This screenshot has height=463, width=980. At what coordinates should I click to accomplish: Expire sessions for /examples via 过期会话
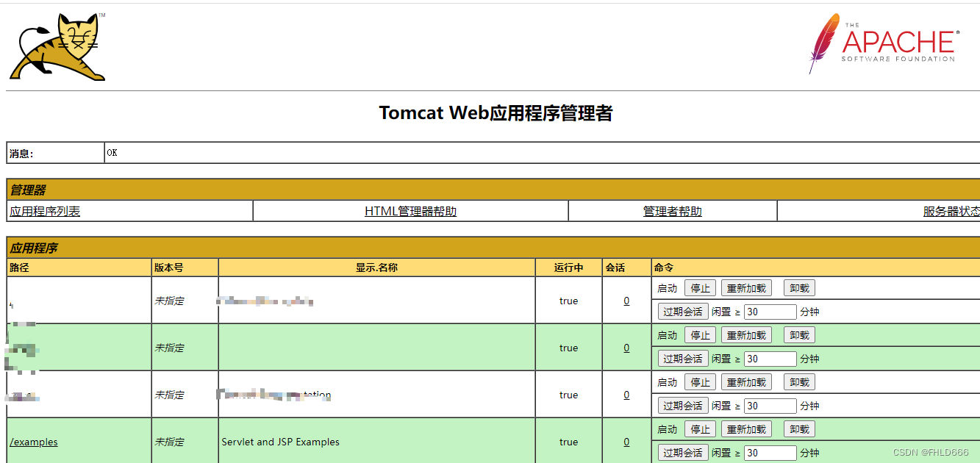click(x=682, y=452)
